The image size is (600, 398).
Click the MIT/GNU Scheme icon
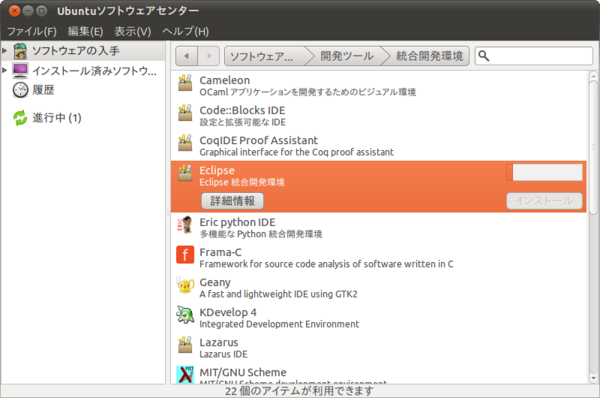coord(185,374)
